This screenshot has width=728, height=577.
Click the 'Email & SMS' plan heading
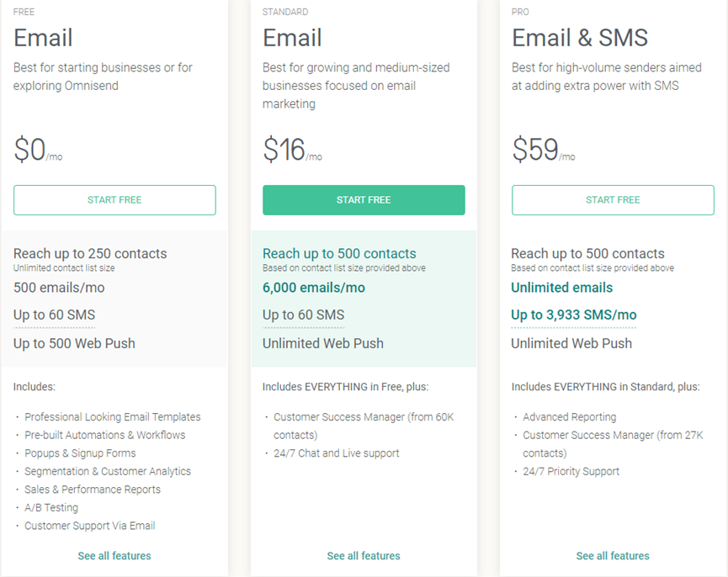580,38
